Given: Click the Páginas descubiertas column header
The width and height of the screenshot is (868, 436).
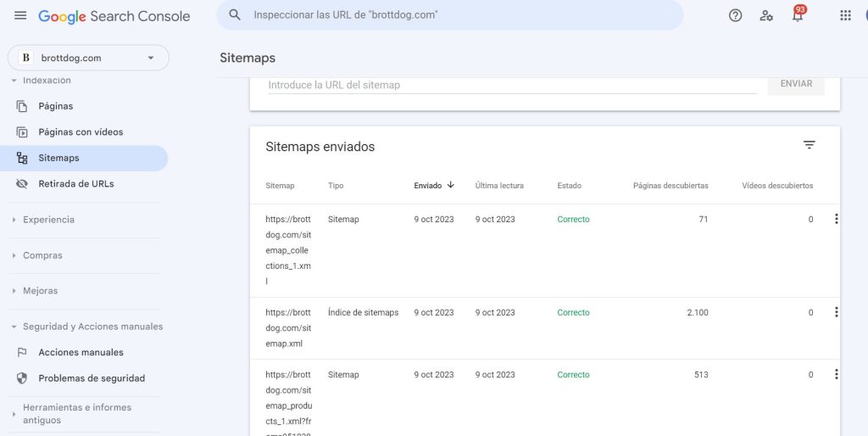Looking at the screenshot, I should pos(670,186).
